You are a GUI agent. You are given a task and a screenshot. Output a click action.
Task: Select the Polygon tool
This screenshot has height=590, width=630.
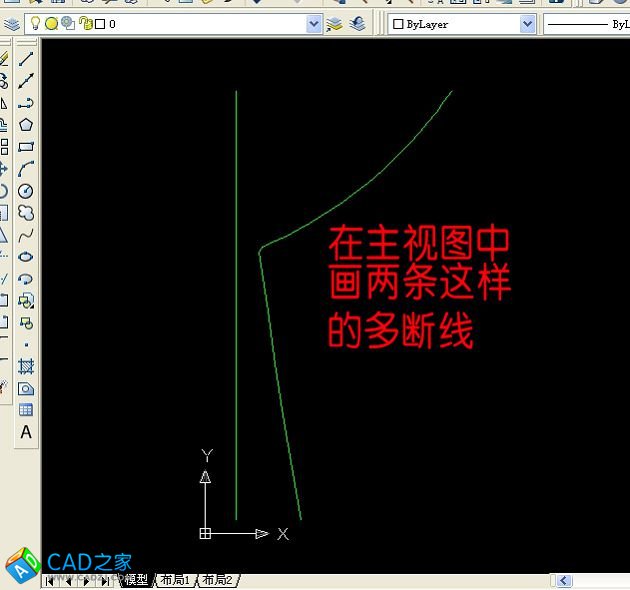pos(26,125)
